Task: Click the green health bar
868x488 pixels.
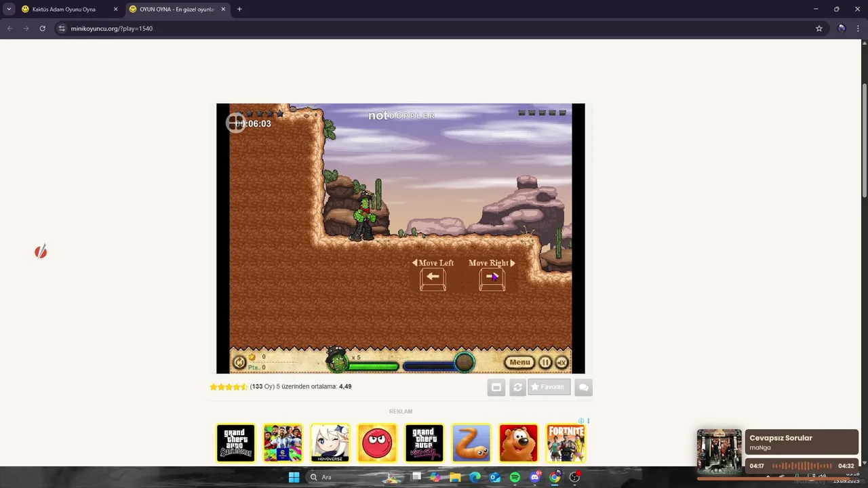Action: coord(373,367)
